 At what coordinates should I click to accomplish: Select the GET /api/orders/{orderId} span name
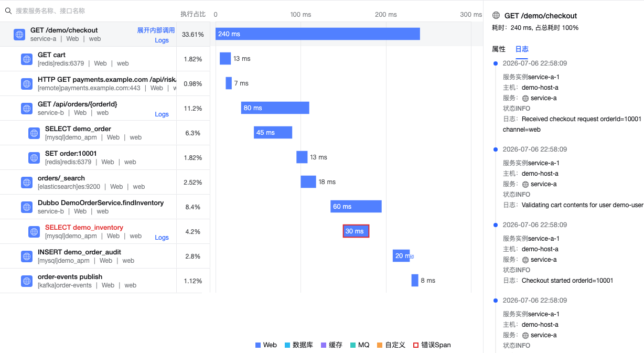(78, 104)
